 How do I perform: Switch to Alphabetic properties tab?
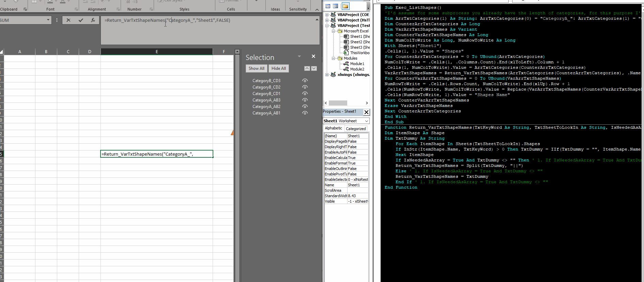coord(334,128)
